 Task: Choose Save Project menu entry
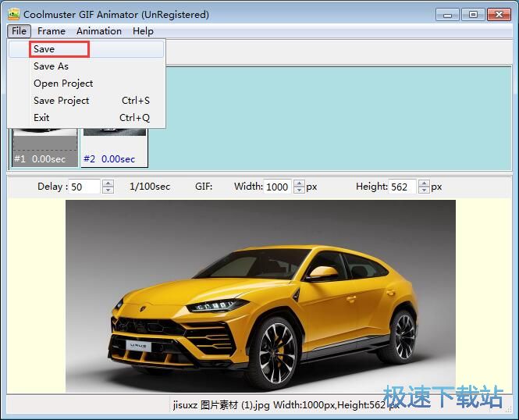62,101
